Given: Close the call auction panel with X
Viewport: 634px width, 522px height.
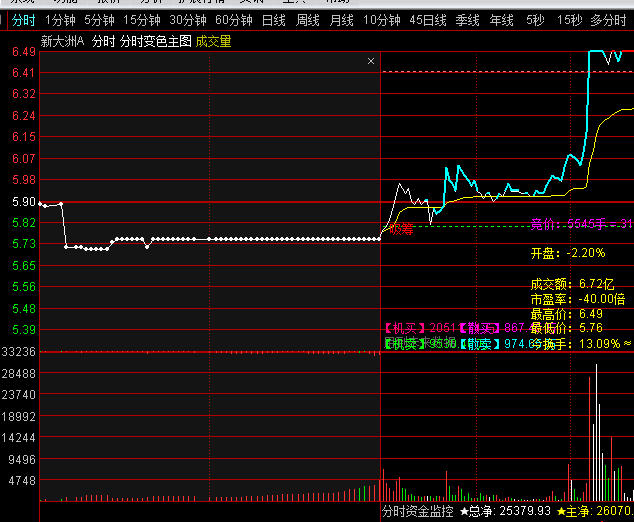Looking at the screenshot, I should click(x=371, y=61).
